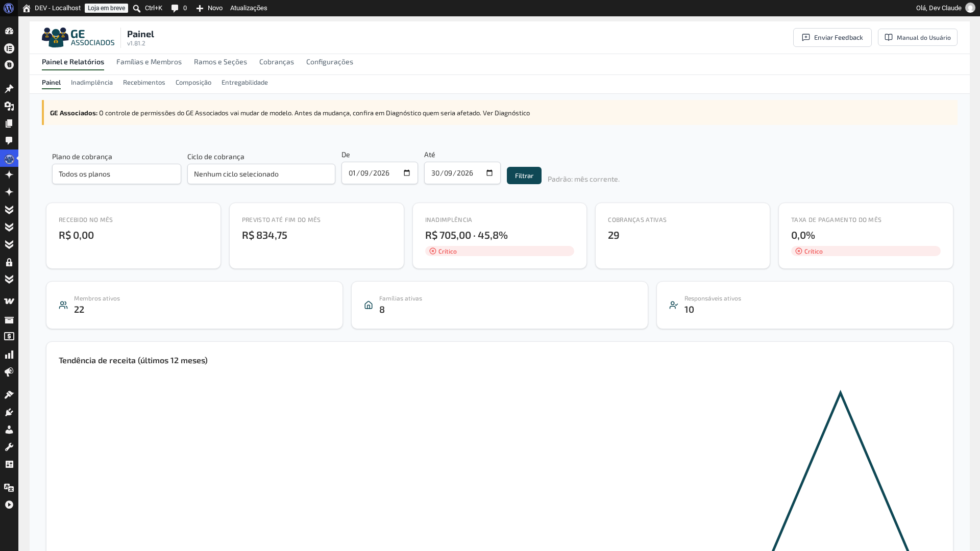The width and height of the screenshot is (980, 551).
Task: Click the Filtrar button
Action: click(524, 176)
